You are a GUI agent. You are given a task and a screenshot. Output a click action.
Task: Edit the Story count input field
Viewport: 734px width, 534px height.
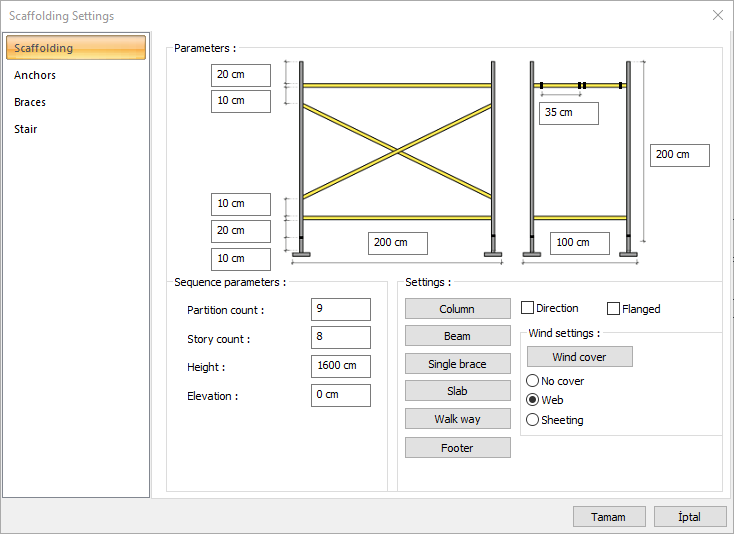pos(340,337)
